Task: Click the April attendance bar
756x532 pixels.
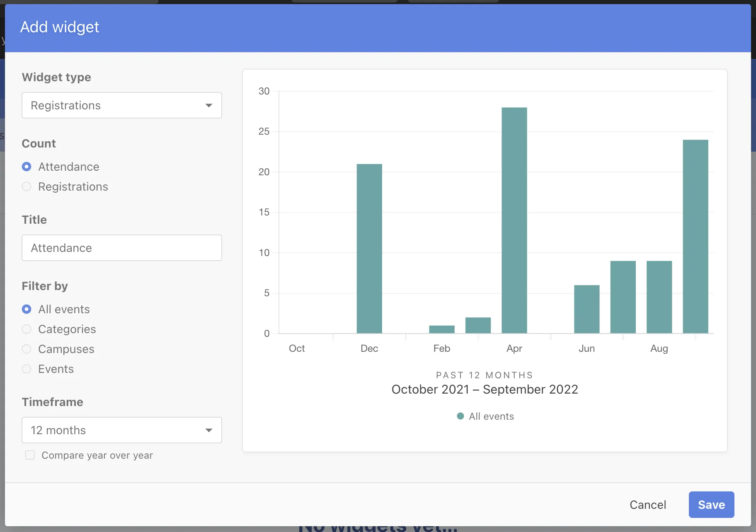Action: click(514, 220)
